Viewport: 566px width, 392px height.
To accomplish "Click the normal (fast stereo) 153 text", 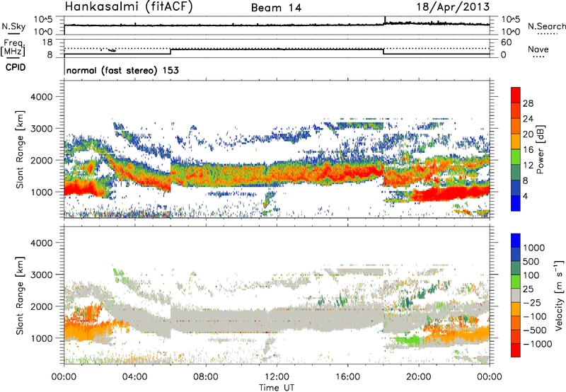I will pos(122,71).
